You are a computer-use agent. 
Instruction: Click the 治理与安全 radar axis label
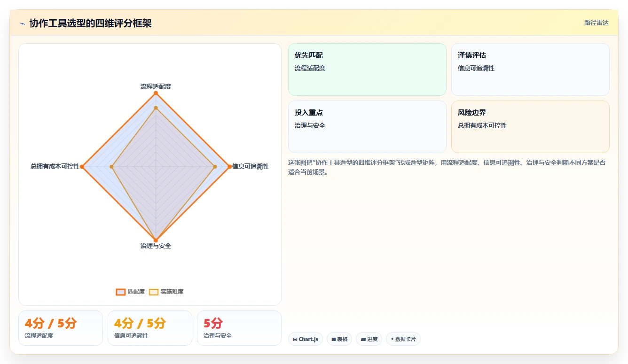156,246
